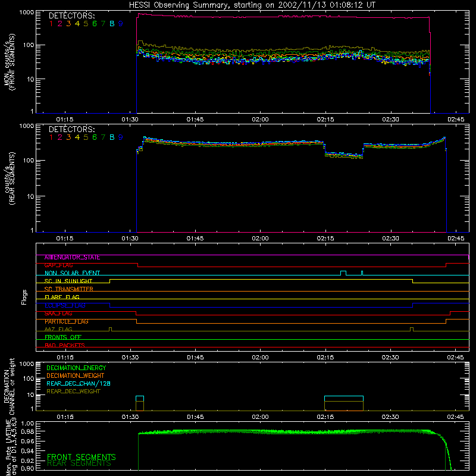Viewport: 476px width, 476px height.
Task: Click the front segments MON. counts/s axis label
Action: 9,62
